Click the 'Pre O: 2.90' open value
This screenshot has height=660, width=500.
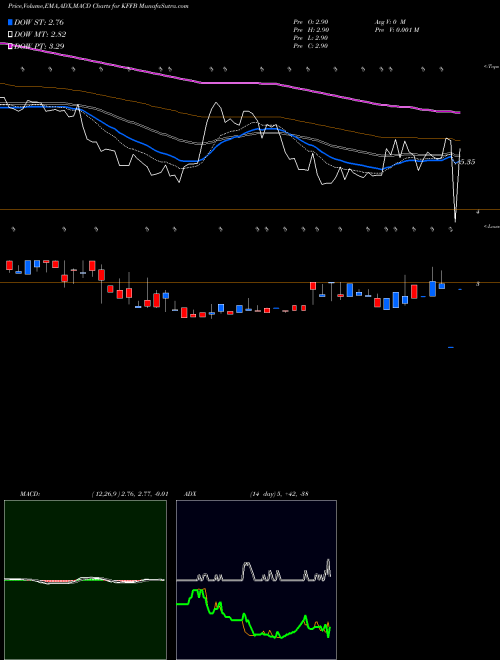coord(311,22)
